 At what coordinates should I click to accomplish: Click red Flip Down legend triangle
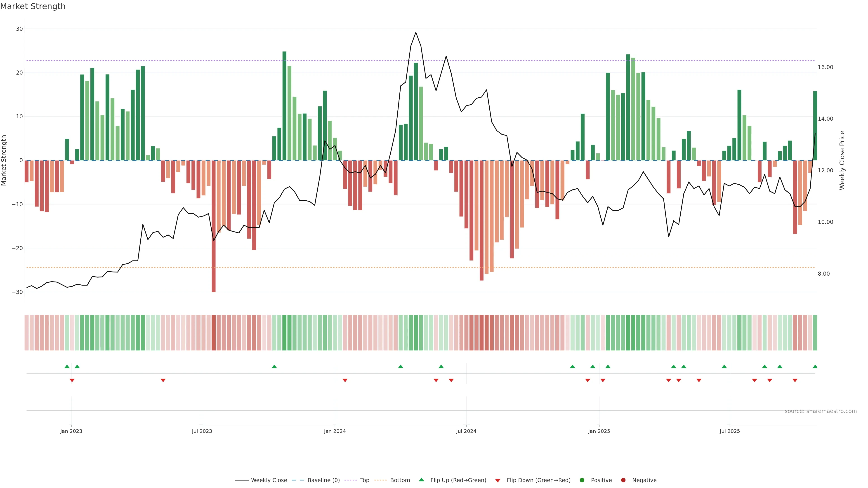click(x=498, y=481)
